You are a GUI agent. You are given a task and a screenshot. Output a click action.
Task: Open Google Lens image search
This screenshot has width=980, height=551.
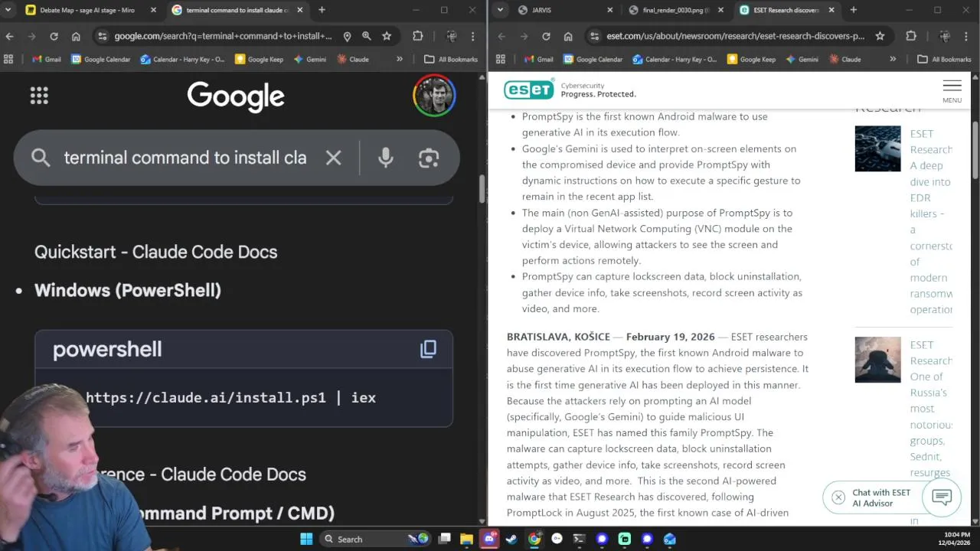click(x=429, y=158)
